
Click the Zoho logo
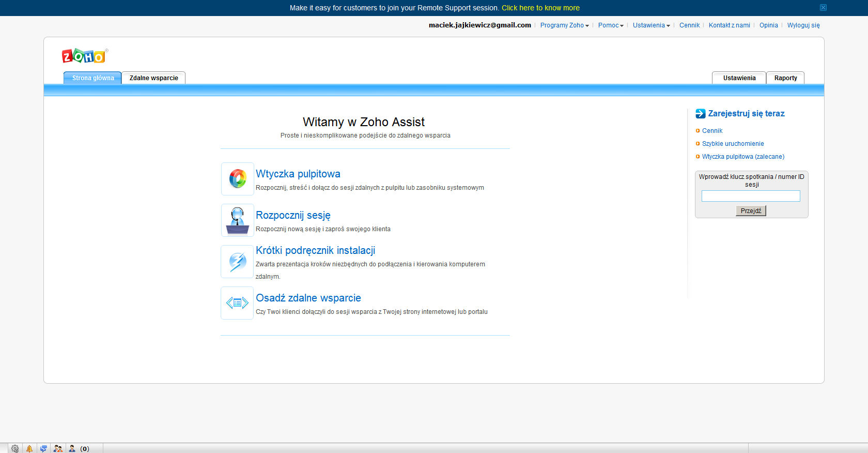click(x=84, y=56)
